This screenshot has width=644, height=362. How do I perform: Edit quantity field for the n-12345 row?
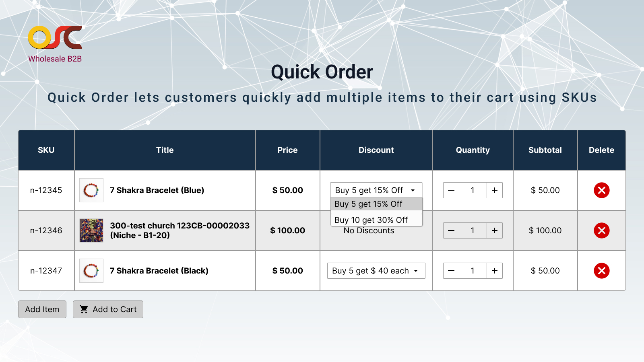point(473,190)
